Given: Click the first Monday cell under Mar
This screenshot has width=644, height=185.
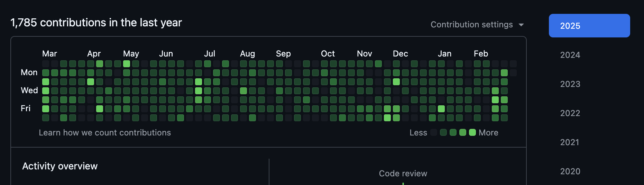Looking at the screenshot, I should coord(46,73).
